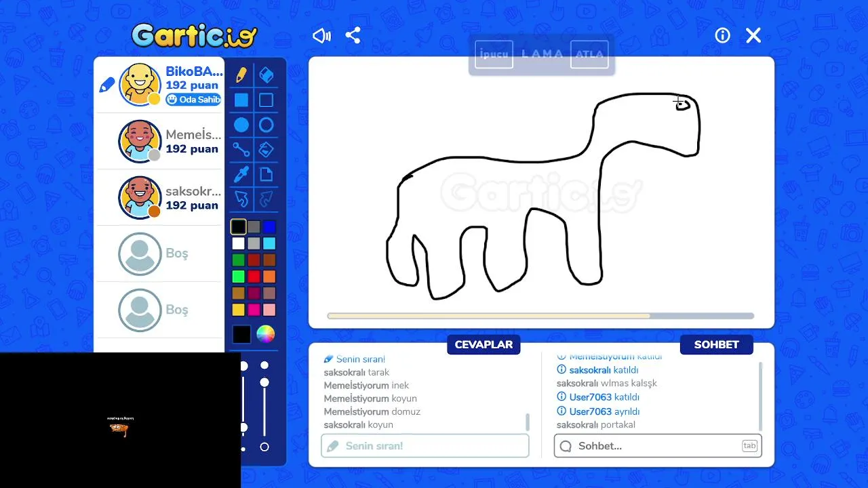
Task: Select the pencil drawing tool
Action: tap(241, 75)
